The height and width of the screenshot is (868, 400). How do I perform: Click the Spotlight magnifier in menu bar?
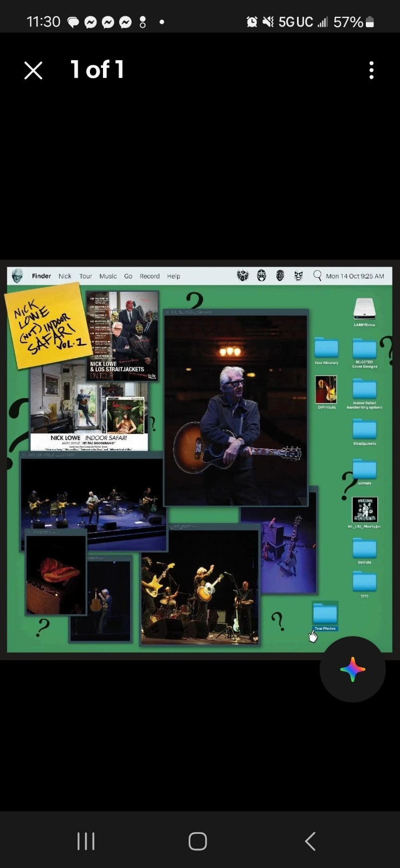[x=317, y=276]
